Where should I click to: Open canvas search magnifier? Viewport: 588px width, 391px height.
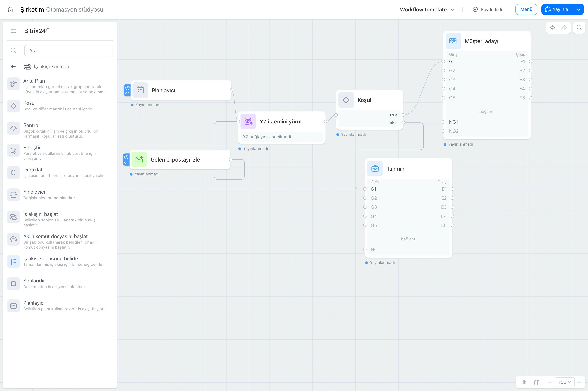(x=579, y=27)
